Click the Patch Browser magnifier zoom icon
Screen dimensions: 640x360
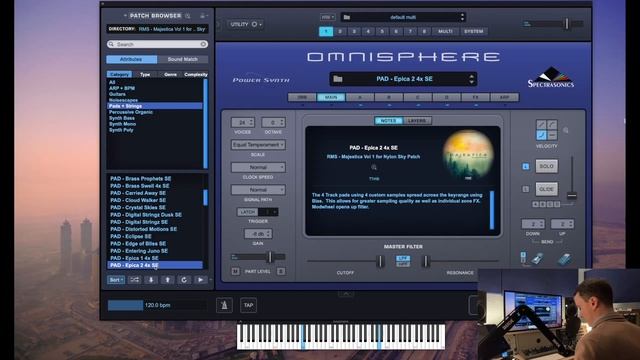[x=188, y=16]
